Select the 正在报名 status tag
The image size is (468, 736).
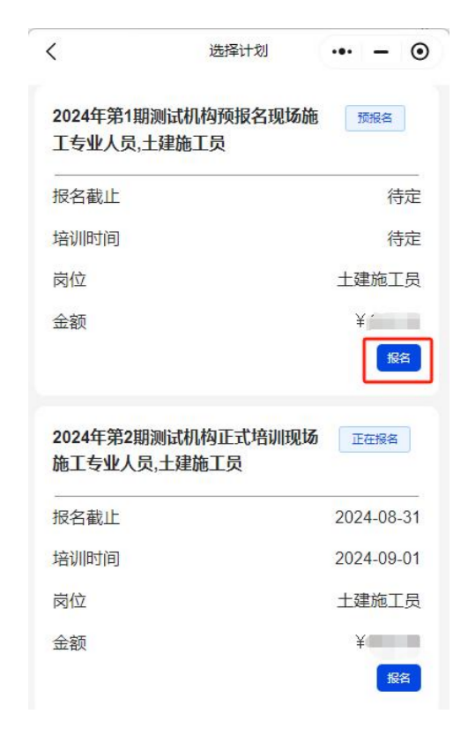click(x=375, y=439)
